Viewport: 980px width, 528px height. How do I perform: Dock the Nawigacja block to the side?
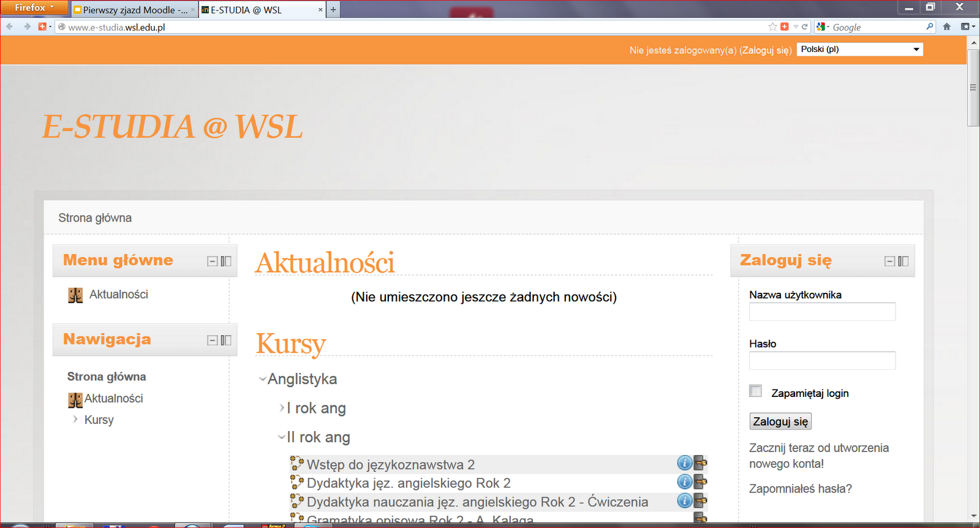point(226,340)
